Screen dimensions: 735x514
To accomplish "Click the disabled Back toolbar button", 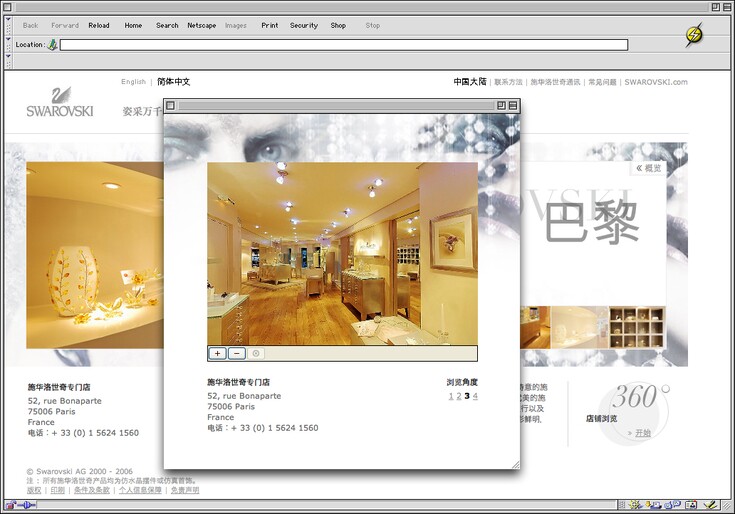I will (x=30, y=25).
